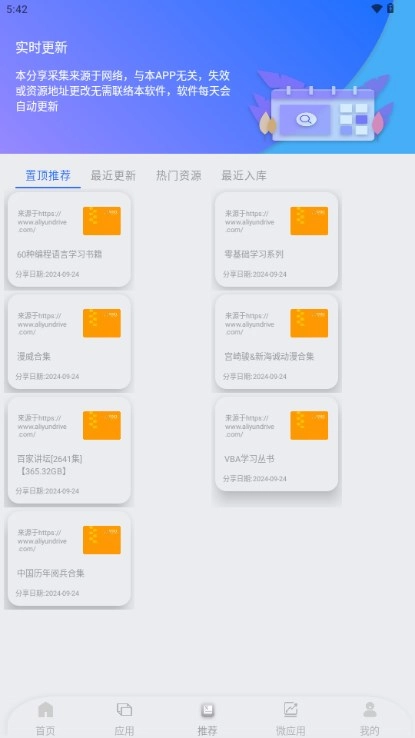This screenshot has height=738, width=415.
Task: Select the 推荐 recommend icon
Action: coord(208,709)
